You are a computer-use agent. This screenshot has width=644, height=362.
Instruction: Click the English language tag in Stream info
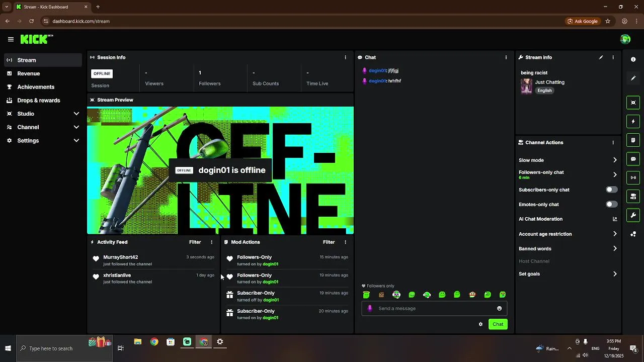click(544, 90)
